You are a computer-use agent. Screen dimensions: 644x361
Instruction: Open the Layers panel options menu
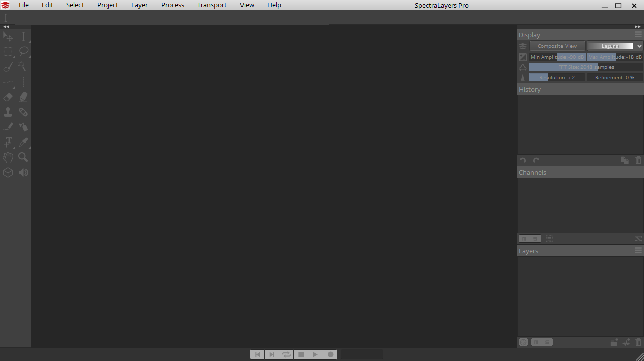click(638, 251)
